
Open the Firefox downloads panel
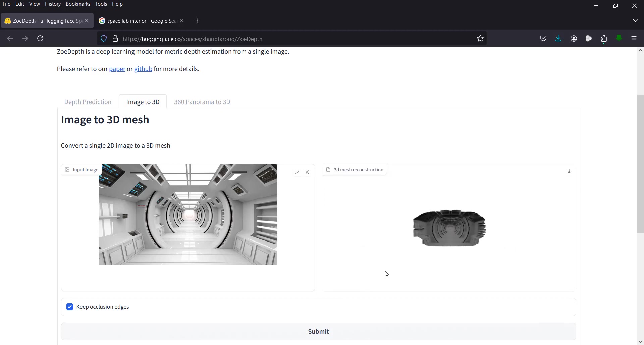click(558, 39)
